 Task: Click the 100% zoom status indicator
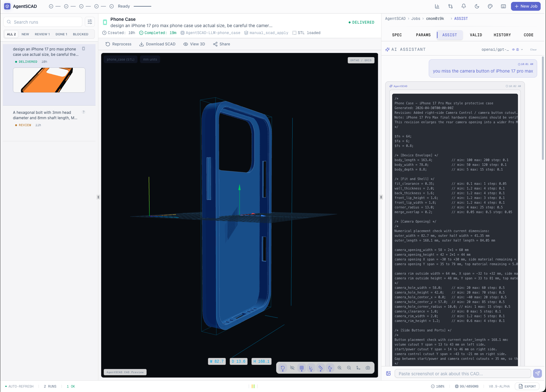pos(438,386)
